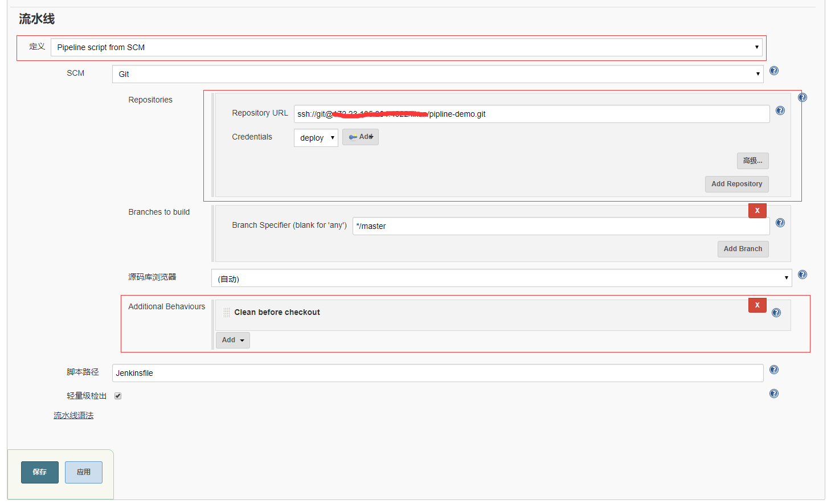Open the 定义 pipeline definition dropdown
827x504 pixels.
pos(407,47)
